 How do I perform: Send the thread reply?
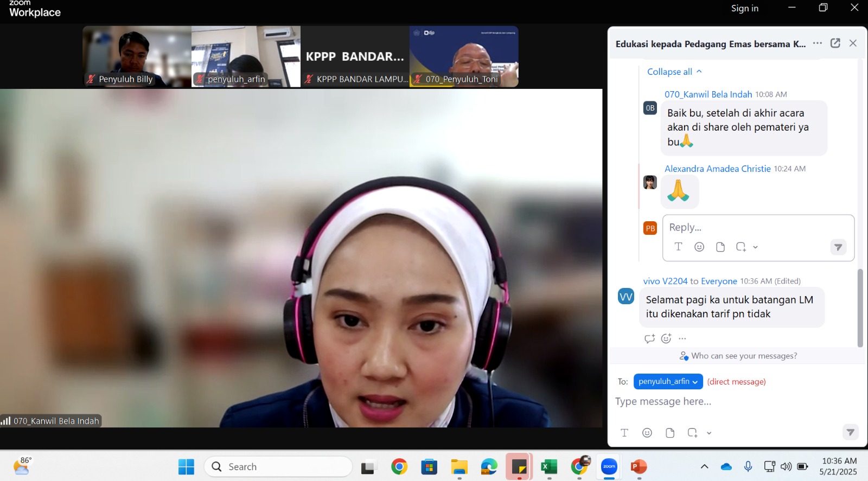click(838, 247)
